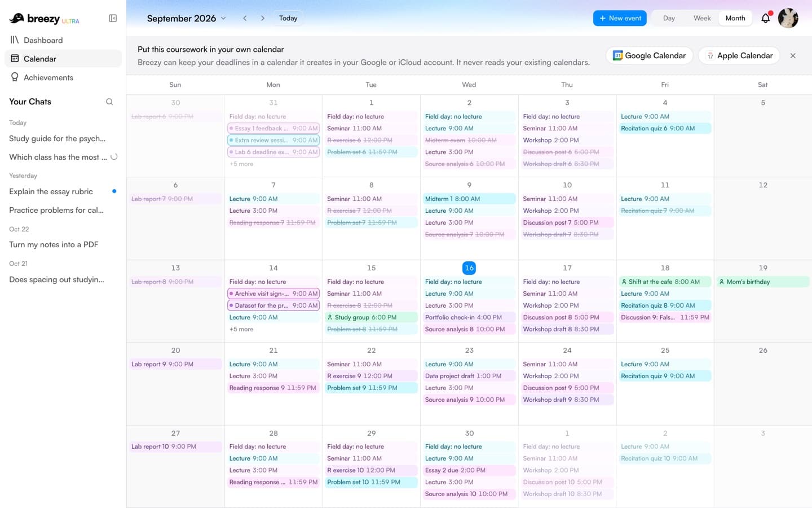Open 'Workshop draft 9' event

click(567, 400)
